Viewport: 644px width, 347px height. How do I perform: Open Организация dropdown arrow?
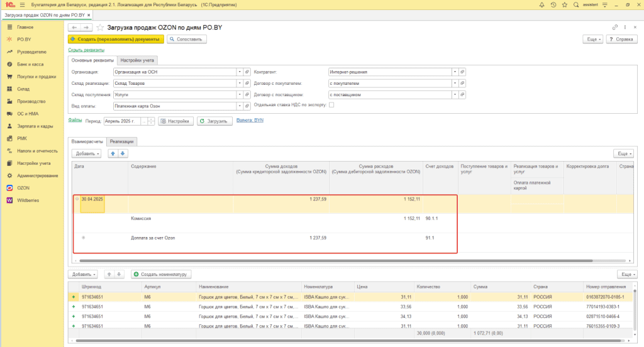[x=240, y=72]
